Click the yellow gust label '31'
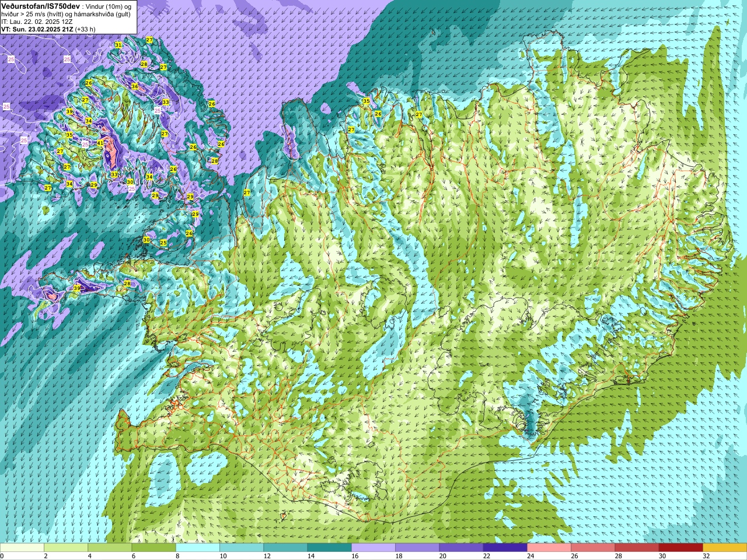 click(118, 45)
